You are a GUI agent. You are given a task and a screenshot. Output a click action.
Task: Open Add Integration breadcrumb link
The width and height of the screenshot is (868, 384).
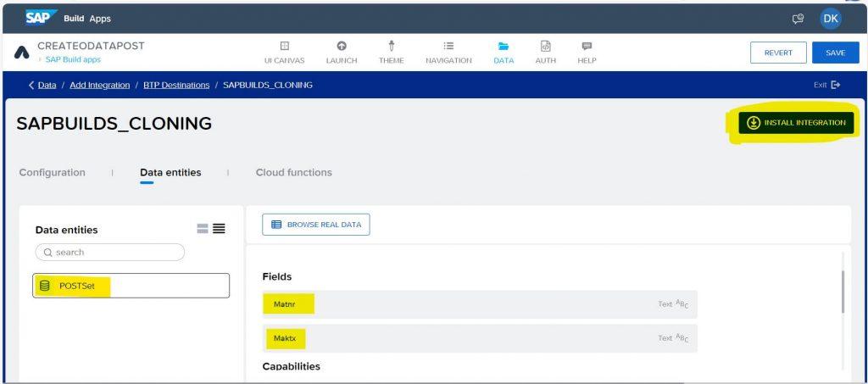100,86
